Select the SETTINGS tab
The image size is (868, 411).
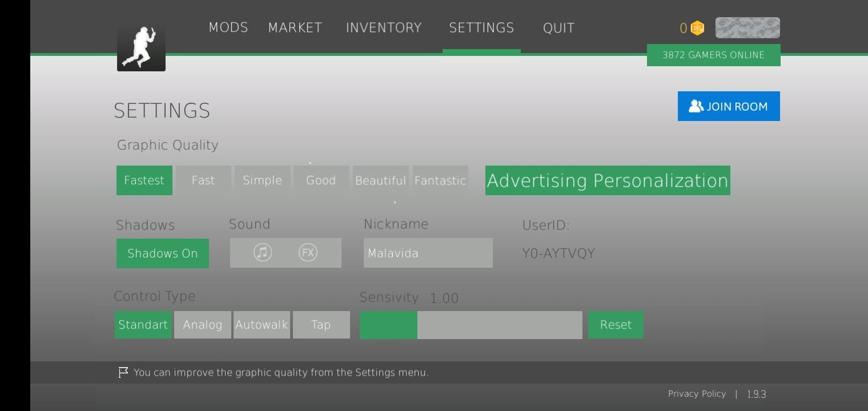tap(481, 27)
